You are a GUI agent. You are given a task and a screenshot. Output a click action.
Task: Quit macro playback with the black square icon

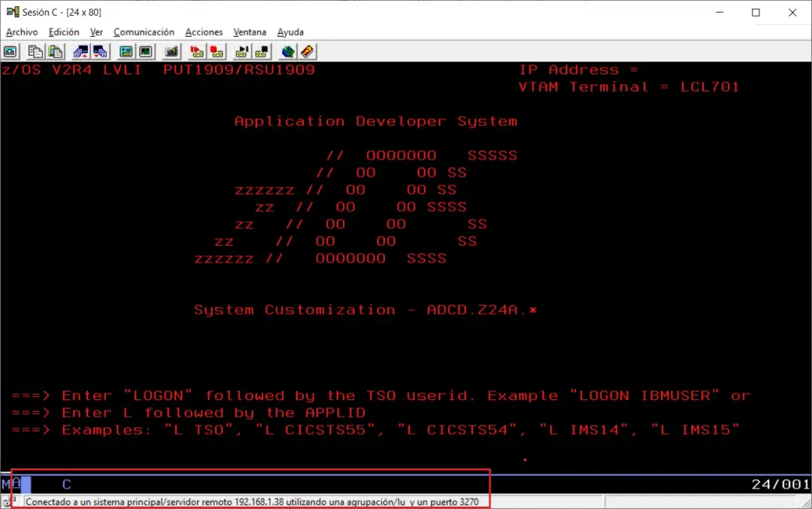[262, 51]
